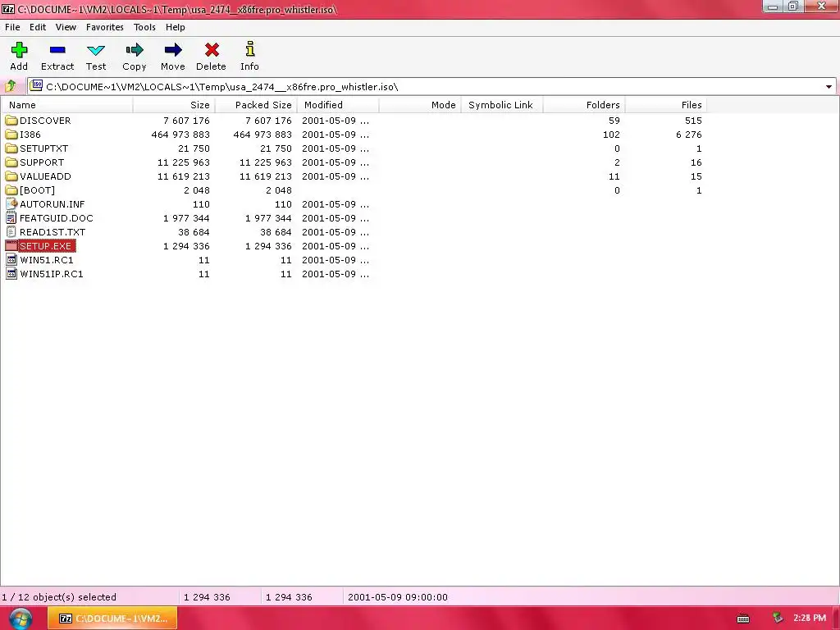Click the Info toolbar icon

point(249,49)
